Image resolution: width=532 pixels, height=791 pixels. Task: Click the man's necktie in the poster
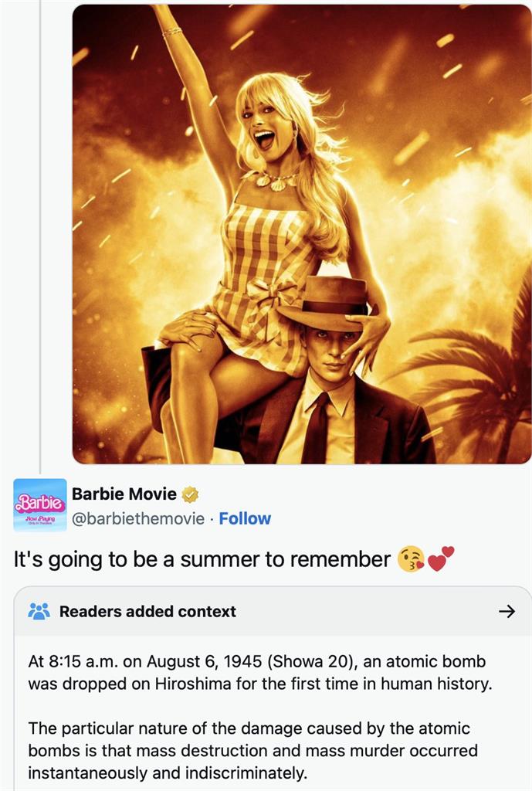click(x=317, y=428)
